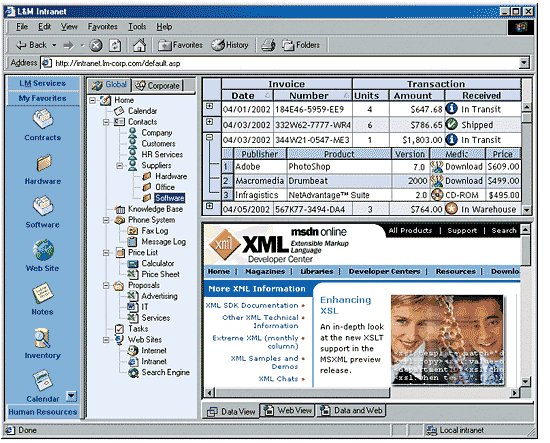Open the Notes sidebar icon

pyautogui.click(x=43, y=293)
